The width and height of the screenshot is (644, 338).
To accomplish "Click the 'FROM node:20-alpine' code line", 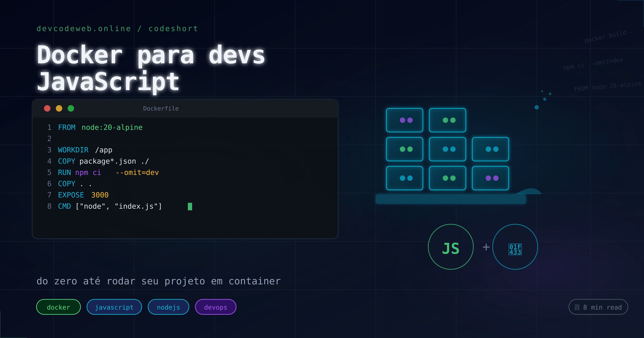I will click(x=100, y=127).
